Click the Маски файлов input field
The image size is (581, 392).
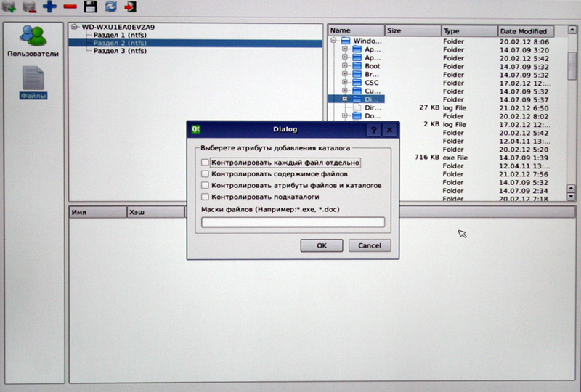pos(293,222)
